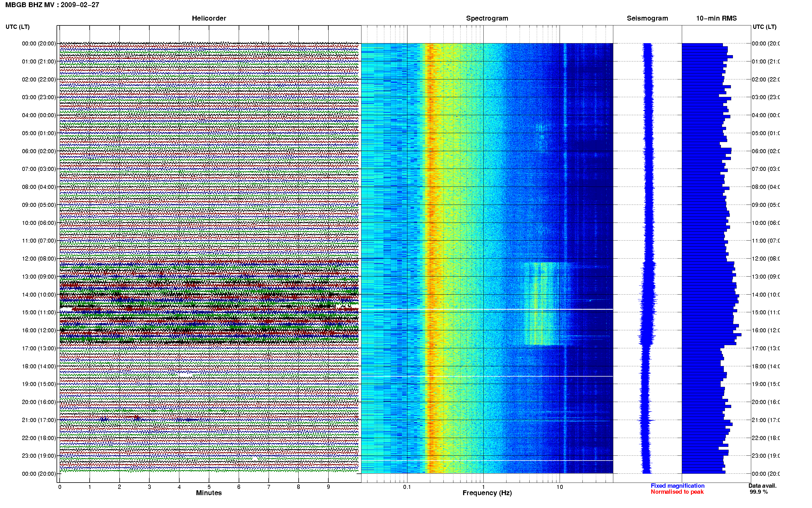Click Helicorder time label '09:00 (05:00)'
The height and width of the screenshot is (508, 812).
point(39,205)
